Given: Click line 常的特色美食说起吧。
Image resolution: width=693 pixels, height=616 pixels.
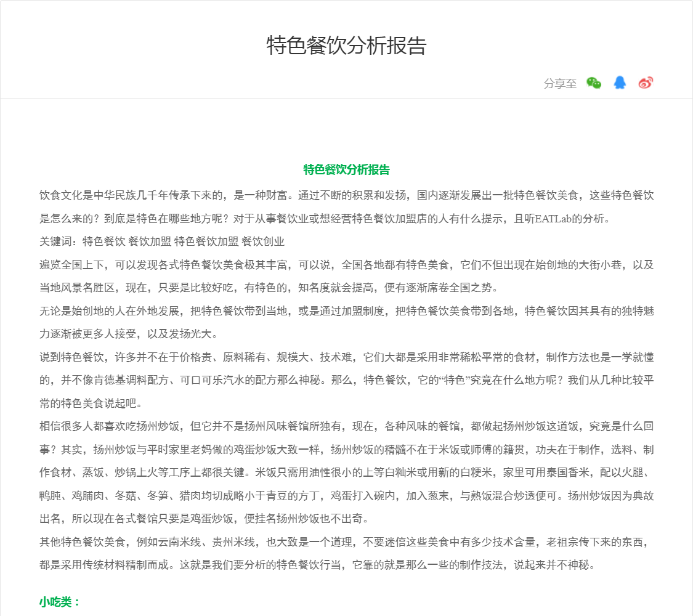Looking at the screenshot, I should tap(92, 403).
